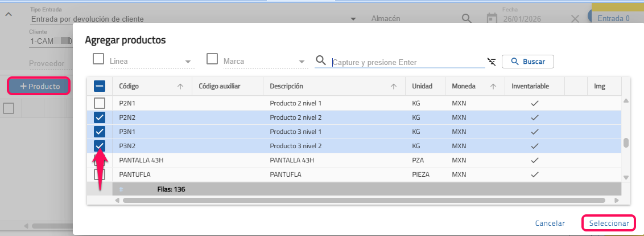Uncheck the P2N2 product row checkbox

[100, 117]
